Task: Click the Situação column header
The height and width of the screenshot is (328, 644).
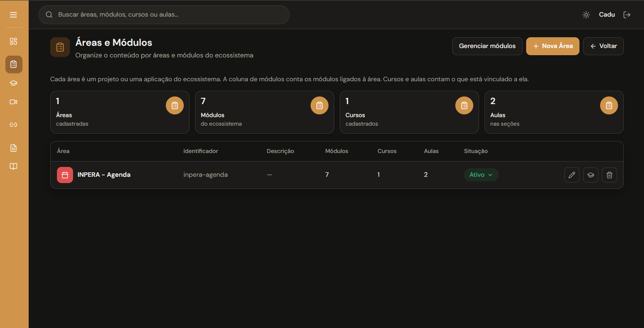Action: [476, 151]
